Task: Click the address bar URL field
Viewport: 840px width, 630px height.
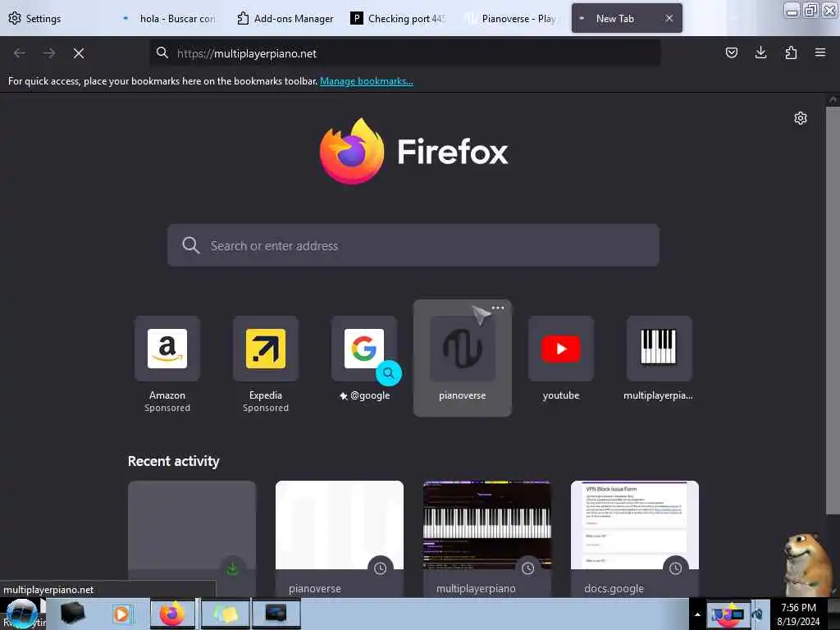Action: 404,53
